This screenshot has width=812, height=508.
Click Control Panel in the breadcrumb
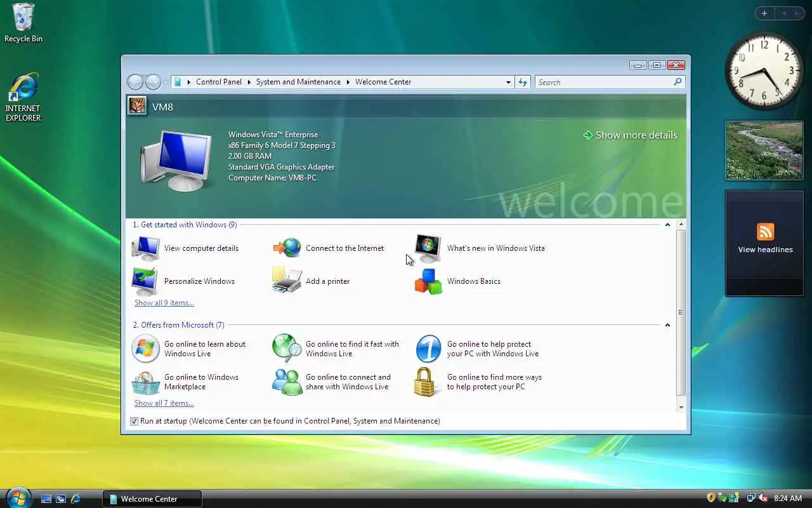click(219, 82)
